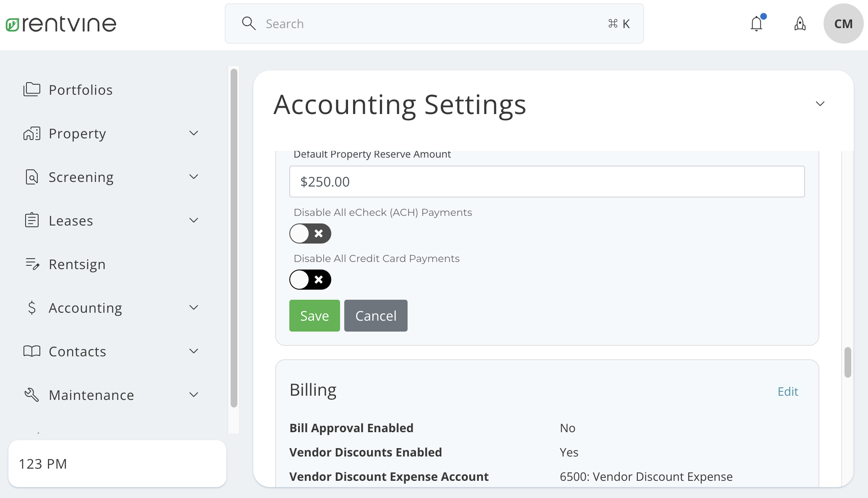Expand the Leases menu chevron
Screen dimensions: 868x498
point(193,220)
